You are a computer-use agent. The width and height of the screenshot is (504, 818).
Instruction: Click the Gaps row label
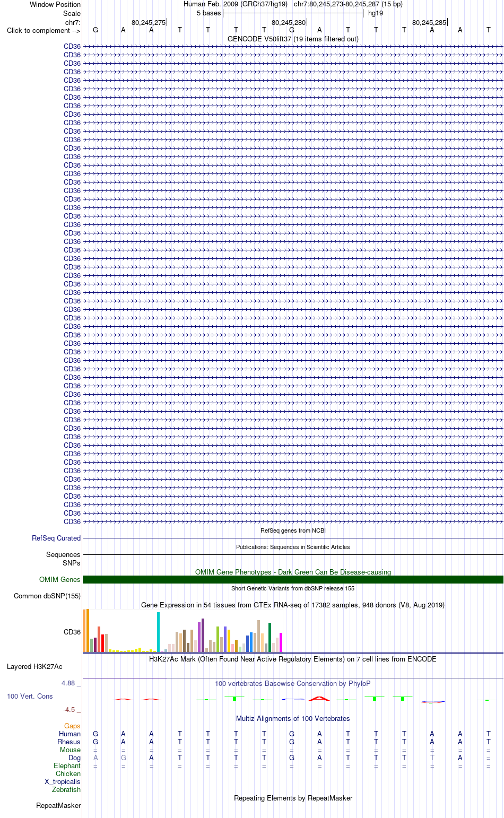click(x=72, y=726)
